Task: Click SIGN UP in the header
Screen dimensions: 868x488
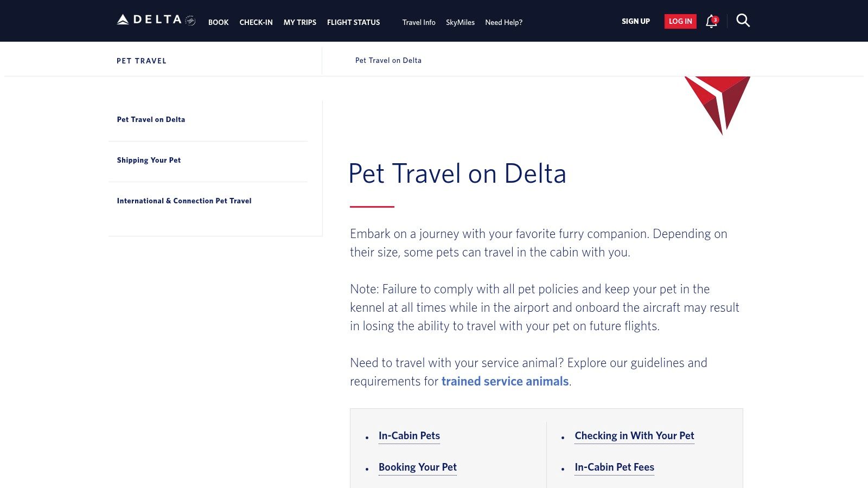Action: tap(635, 21)
